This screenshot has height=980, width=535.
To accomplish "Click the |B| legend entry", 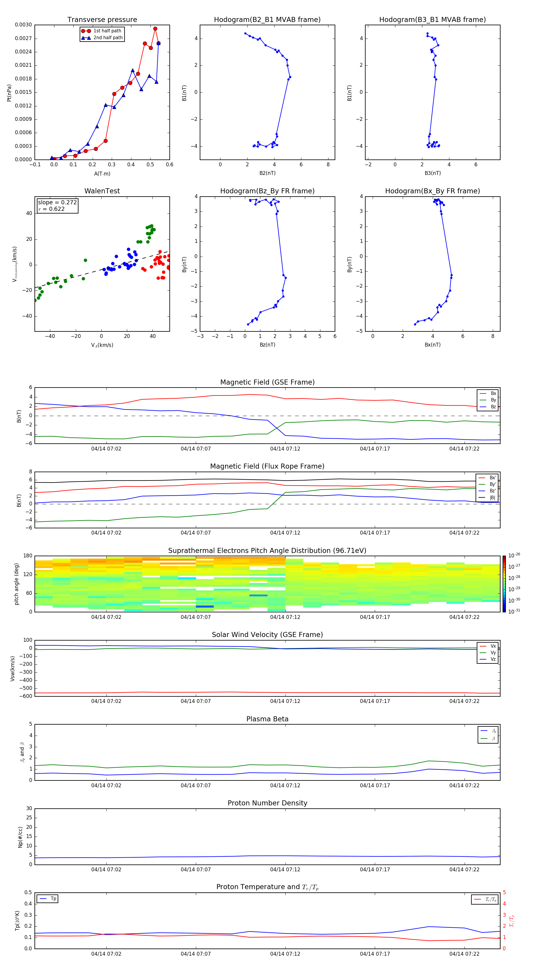I will (487, 498).
